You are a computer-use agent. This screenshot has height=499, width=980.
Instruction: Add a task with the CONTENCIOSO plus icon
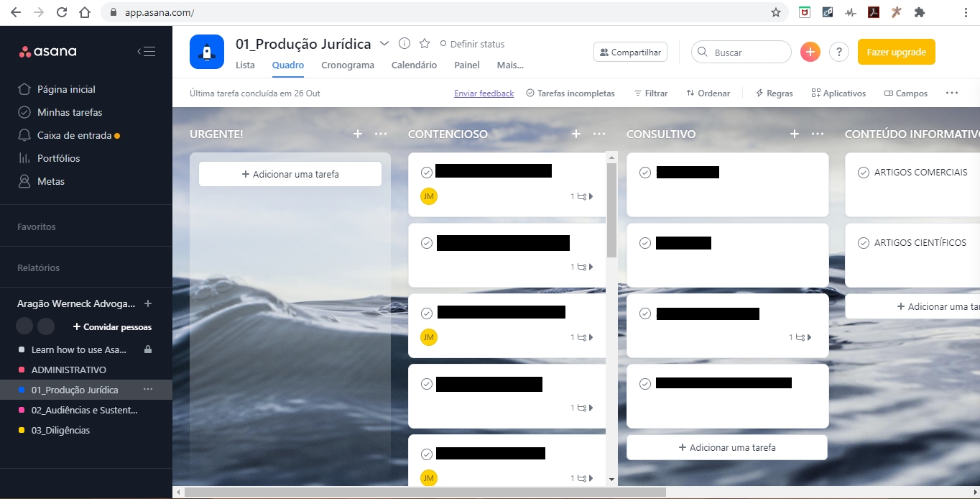[x=575, y=134]
